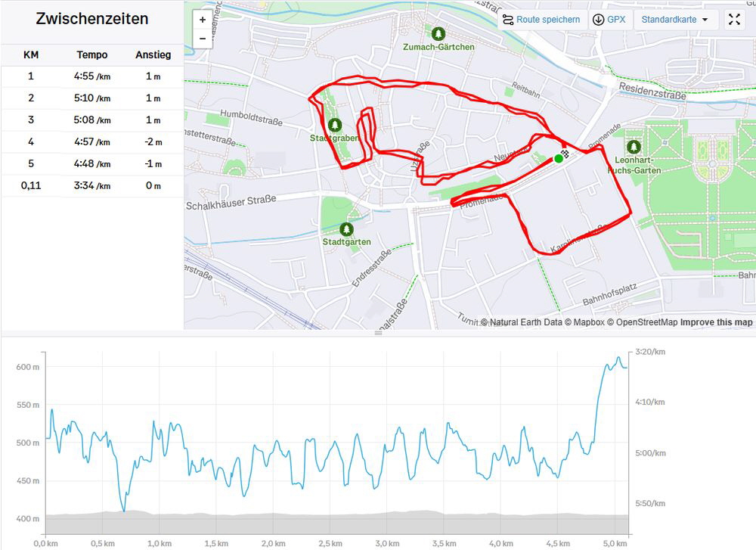Screen dimensions: 756x550
Task: Click the Leonhart-Fuchs-Garten tree icon
Action: pos(634,147)
